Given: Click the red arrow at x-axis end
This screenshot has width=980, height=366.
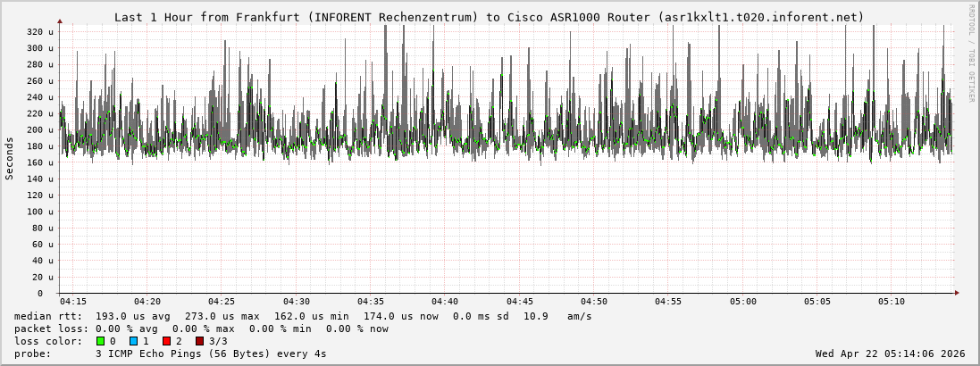Looking at the screenshot, I should click(x=956, y=293).
